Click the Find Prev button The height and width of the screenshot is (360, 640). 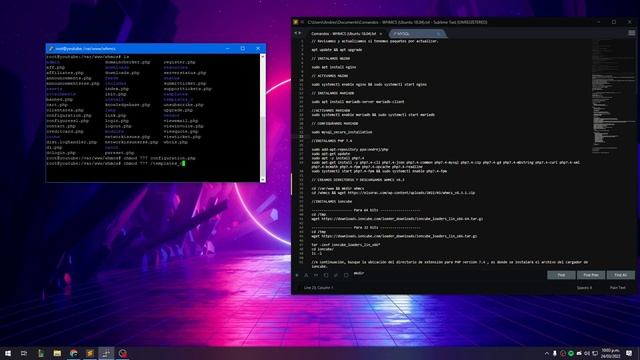pos(591,275)
